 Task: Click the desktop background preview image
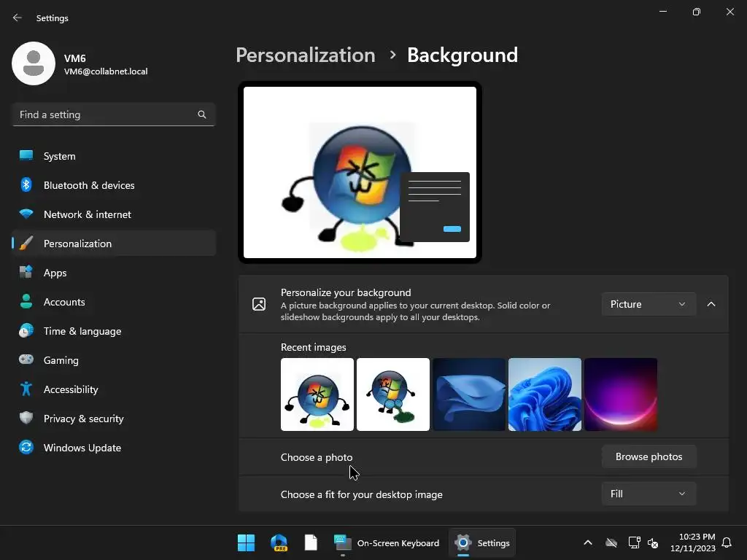[x=360, y=172]
